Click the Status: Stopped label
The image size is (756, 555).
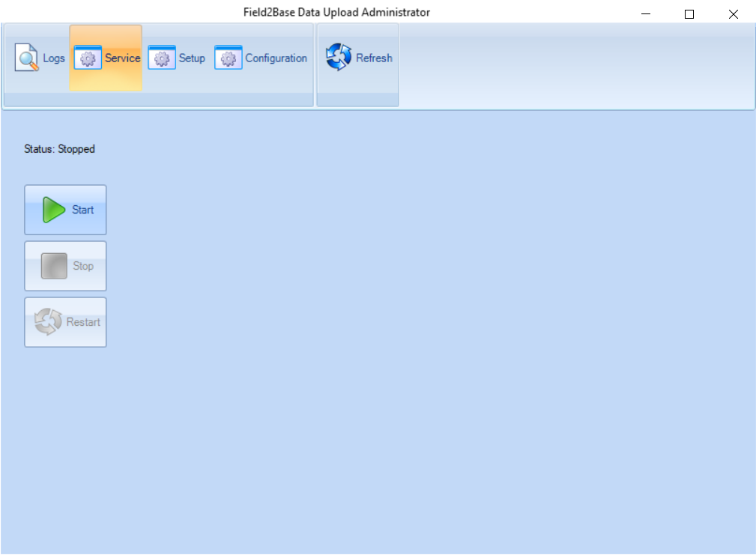[59, 149]
